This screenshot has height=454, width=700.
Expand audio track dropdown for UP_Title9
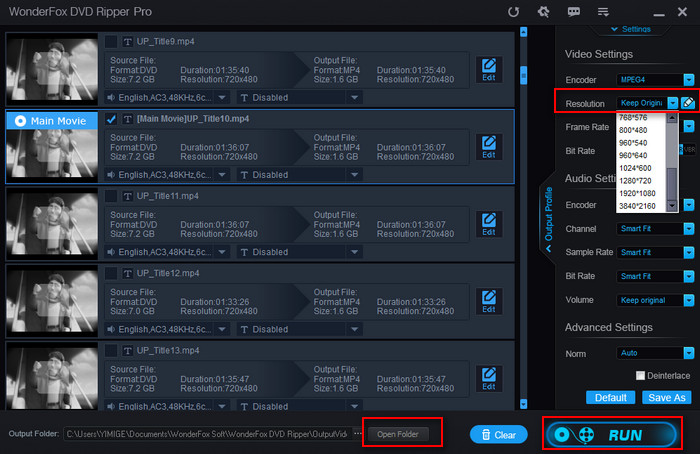[x=222, y=97]
